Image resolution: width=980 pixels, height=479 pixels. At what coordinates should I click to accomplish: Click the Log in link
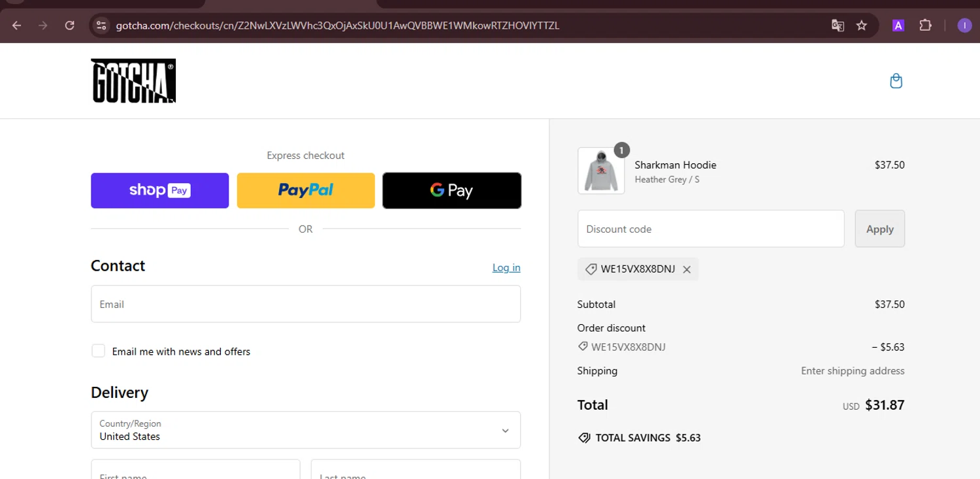(506, 267)
